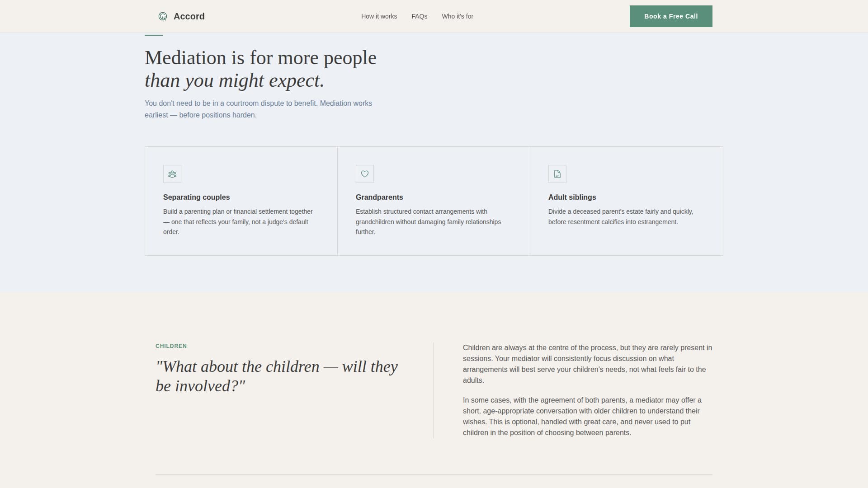The height and width of the screenshot is (488, 868).
Task: Click the "Grandparents" card title
Action: click(379, 197)
